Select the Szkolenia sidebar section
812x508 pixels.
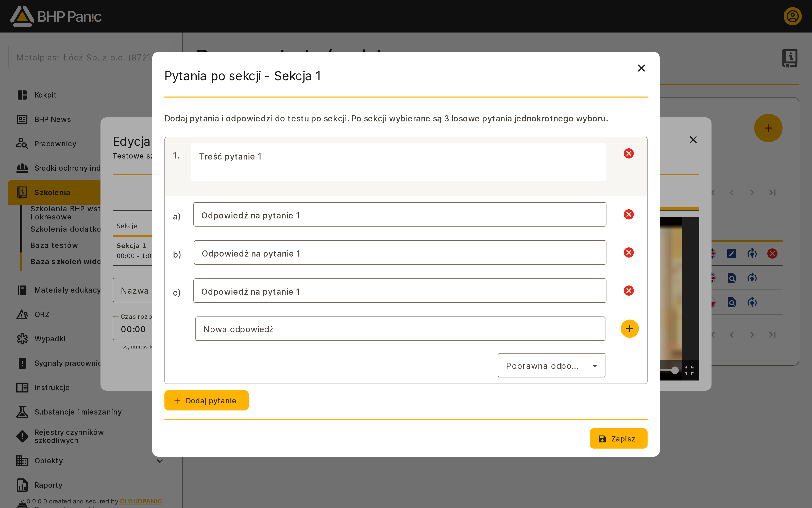[x=54, y=193]
